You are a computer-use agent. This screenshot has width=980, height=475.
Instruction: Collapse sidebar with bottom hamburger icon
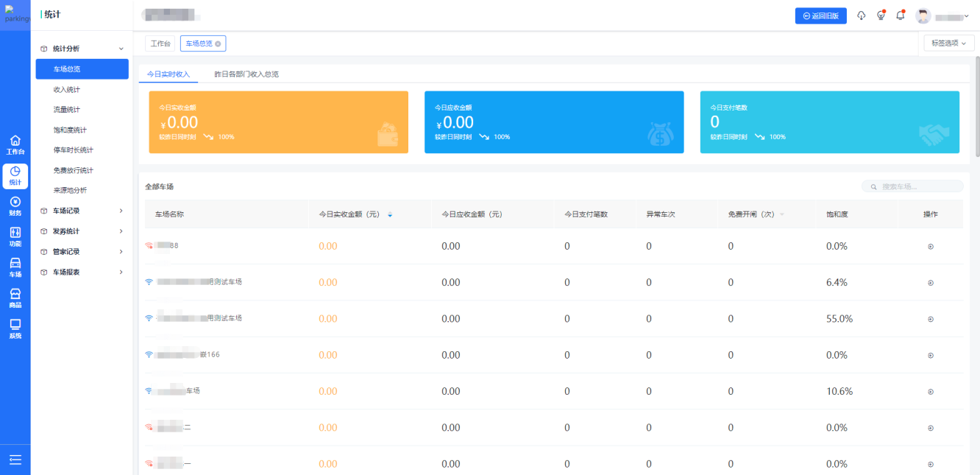click(x=15, y=460)
